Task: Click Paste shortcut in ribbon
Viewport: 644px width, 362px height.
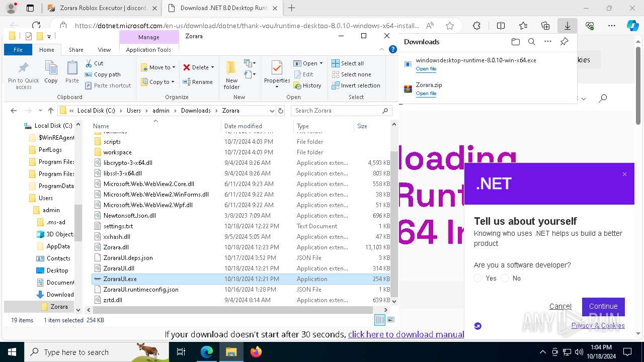Action: coord(108,85)
